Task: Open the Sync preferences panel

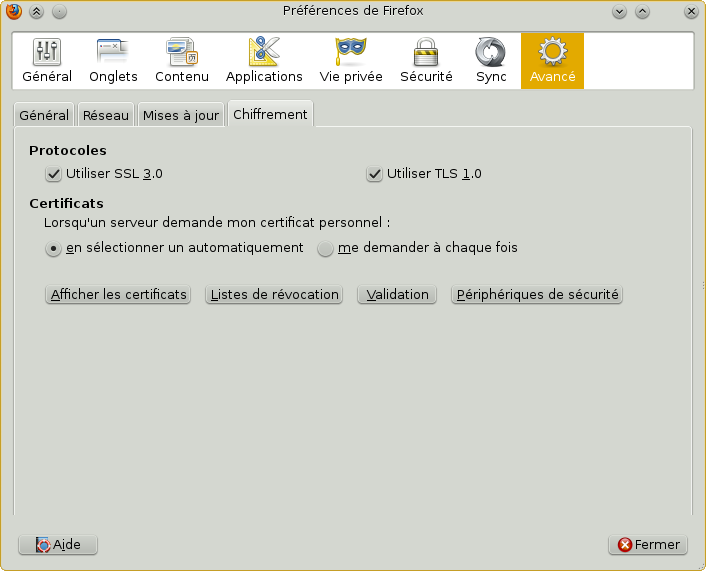Action: coord(491,61)
